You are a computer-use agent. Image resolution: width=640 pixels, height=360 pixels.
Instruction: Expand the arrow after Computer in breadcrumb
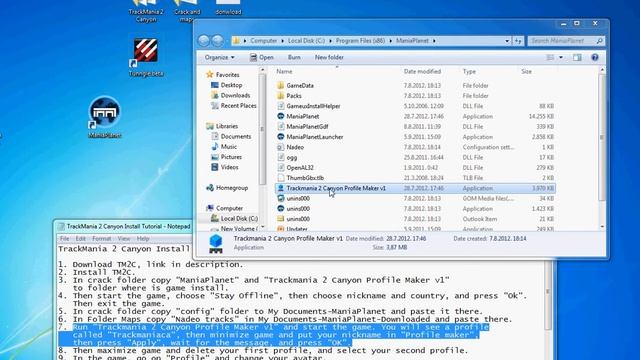(x=282, y=41)
